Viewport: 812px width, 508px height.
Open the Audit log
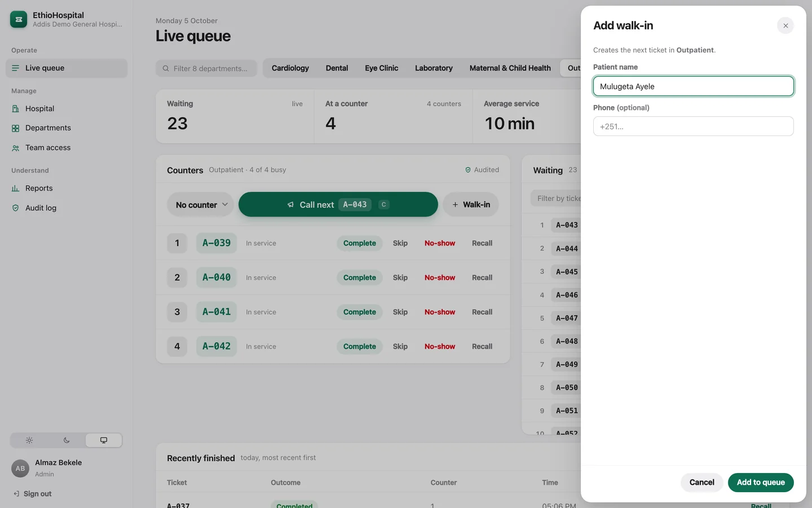coord(67,208)
